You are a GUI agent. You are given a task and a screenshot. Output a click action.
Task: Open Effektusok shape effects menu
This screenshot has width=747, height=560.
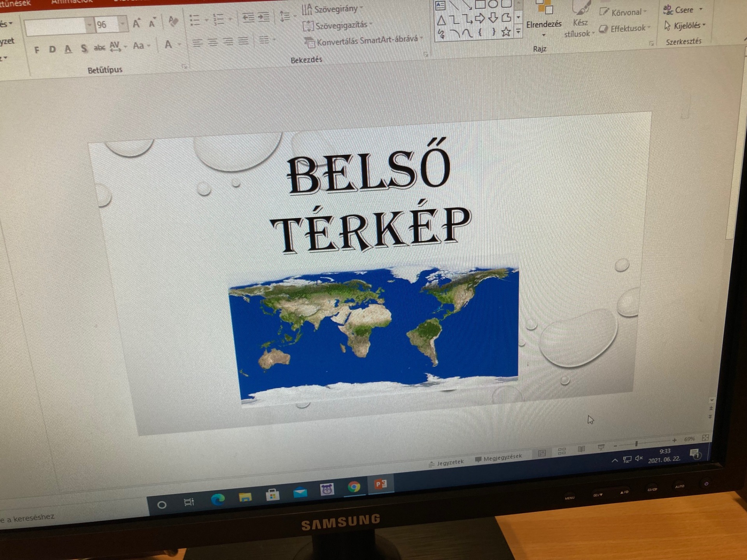pyautogui.click(x=625, y=28)
